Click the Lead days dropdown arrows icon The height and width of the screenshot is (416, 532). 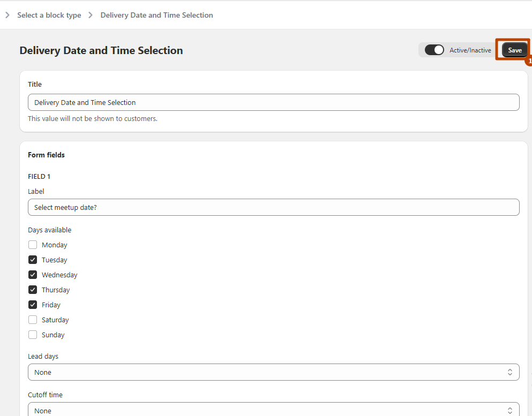tap(509, 372)
